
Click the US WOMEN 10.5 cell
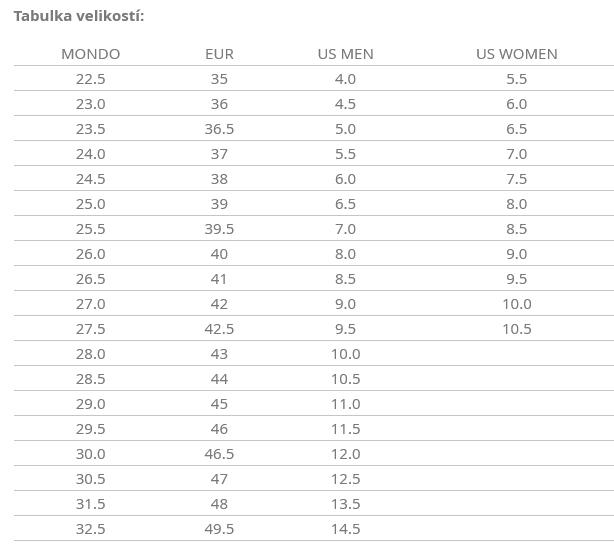tap(516, 329)
